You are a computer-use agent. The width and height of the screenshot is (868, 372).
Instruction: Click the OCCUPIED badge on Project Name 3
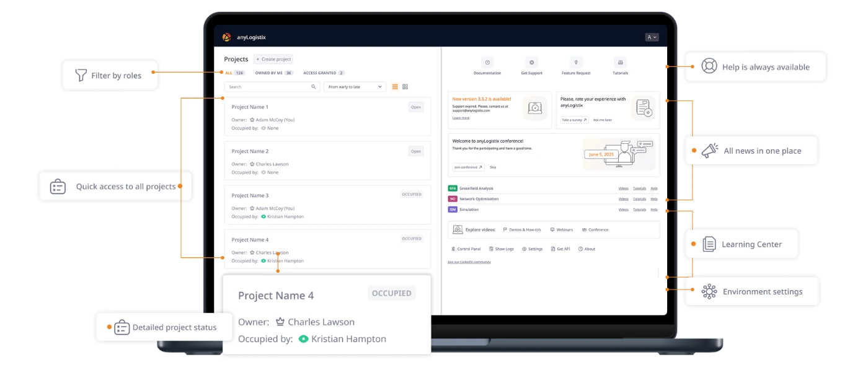tap(412, 194)
